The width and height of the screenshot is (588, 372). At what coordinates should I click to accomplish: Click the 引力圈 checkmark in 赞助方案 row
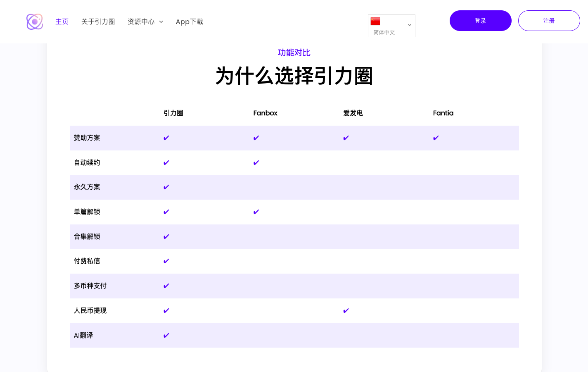click(166, 138)
